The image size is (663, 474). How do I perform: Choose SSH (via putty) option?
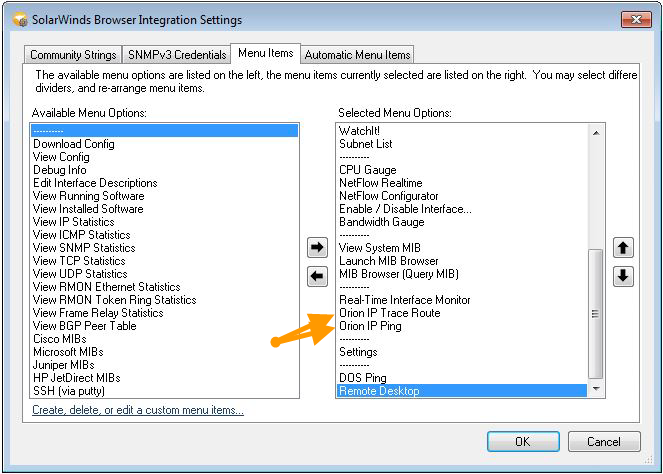point(165,391)
